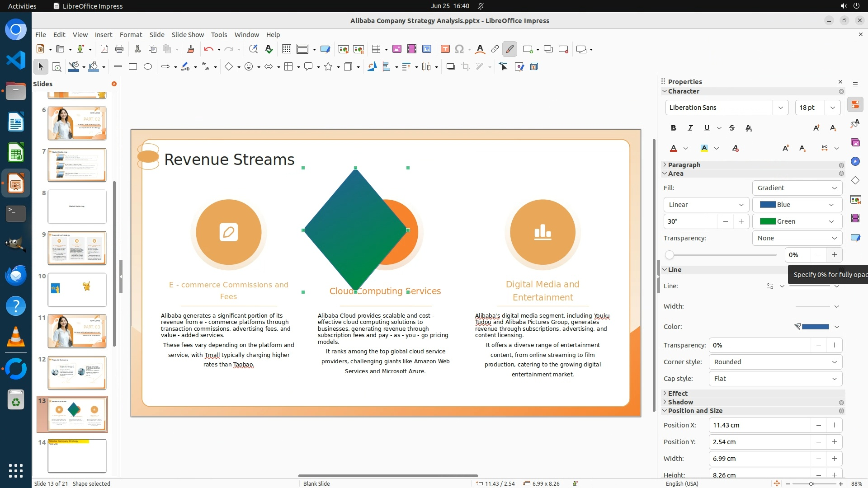Click the Print toolbar icon

pos(119,49)
